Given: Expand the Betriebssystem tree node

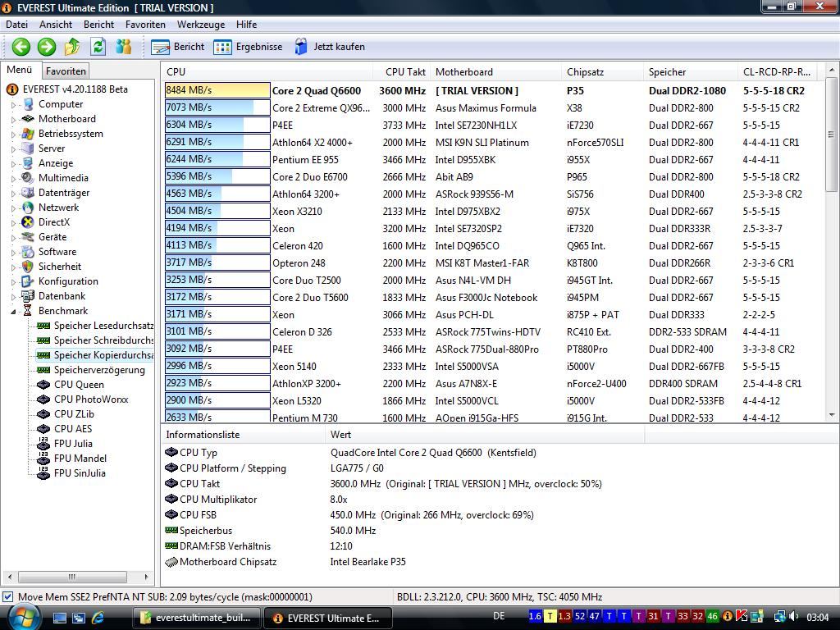Looking at the screenshot, I should pos(13,135).
